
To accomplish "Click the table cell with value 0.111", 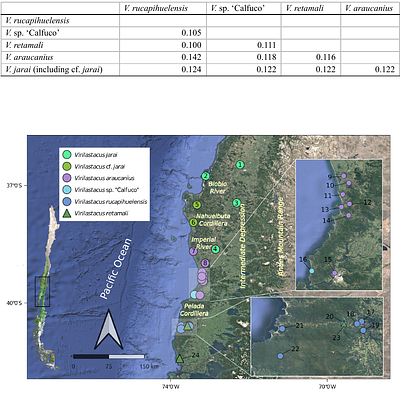I will click(266, 45).
